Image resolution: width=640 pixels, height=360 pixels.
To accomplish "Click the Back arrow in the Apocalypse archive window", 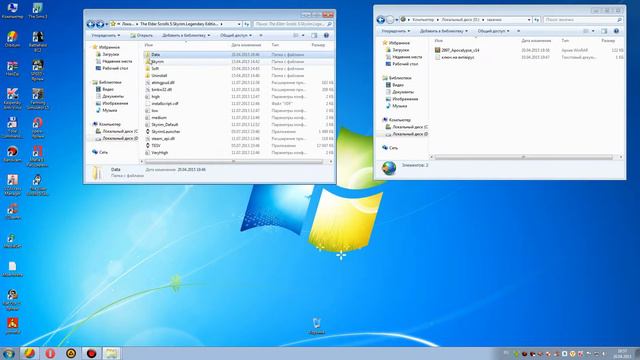I will pyautogui.click(x=380, y=20).
